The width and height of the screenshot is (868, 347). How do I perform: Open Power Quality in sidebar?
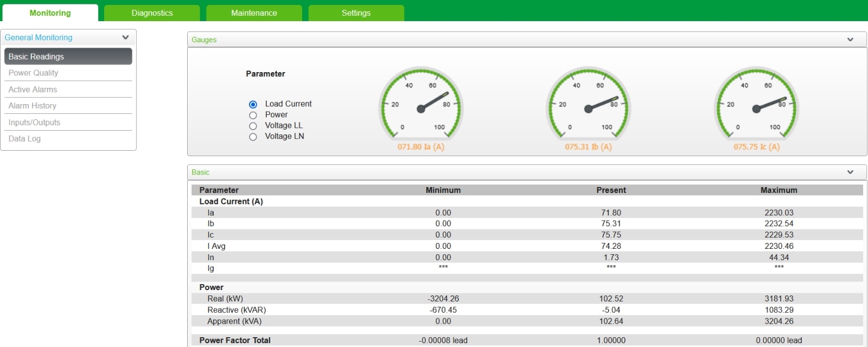click(33, 73)
